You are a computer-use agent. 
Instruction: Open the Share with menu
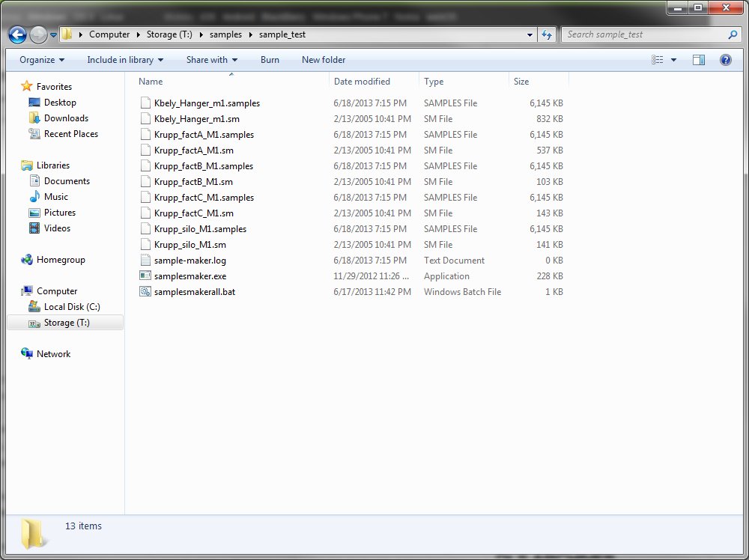pos(212,60)
